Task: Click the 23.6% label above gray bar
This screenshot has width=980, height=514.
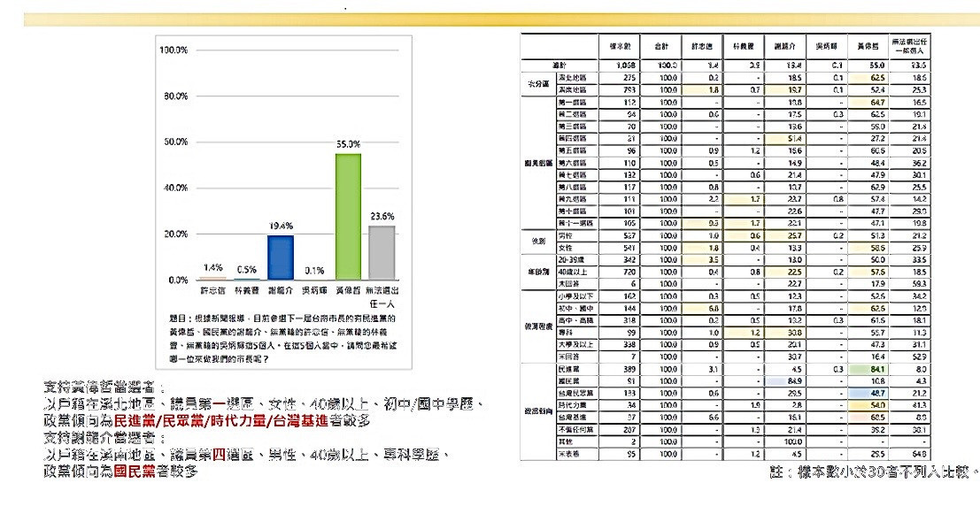Action: click(x=382, y=217)
